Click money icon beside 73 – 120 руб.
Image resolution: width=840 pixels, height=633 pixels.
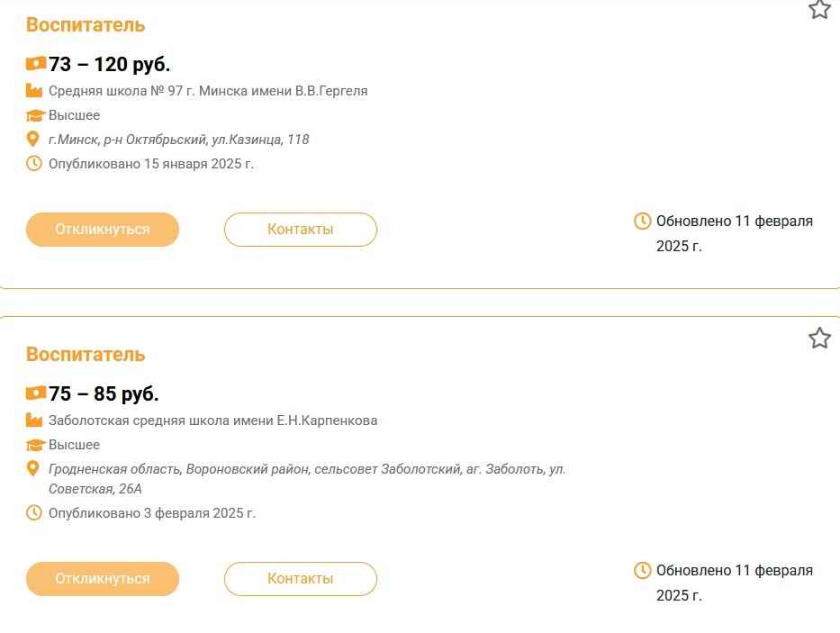(35, 64)
